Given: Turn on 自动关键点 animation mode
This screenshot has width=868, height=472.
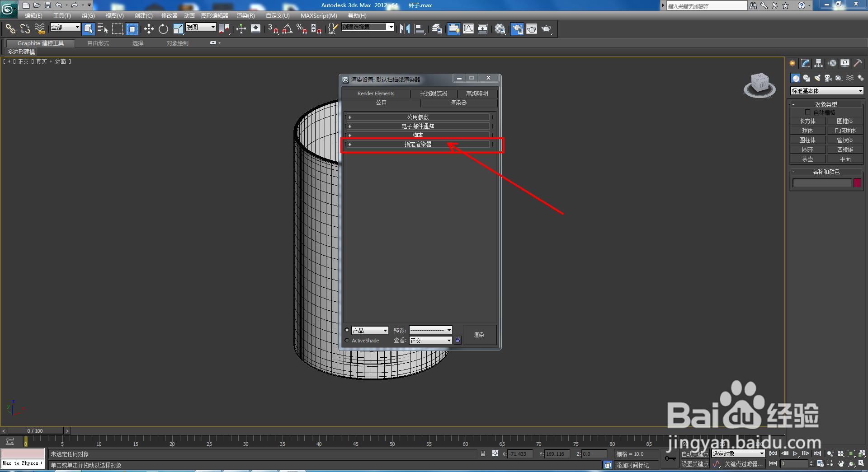Looking at the screenshot, I should coord(695,454).
